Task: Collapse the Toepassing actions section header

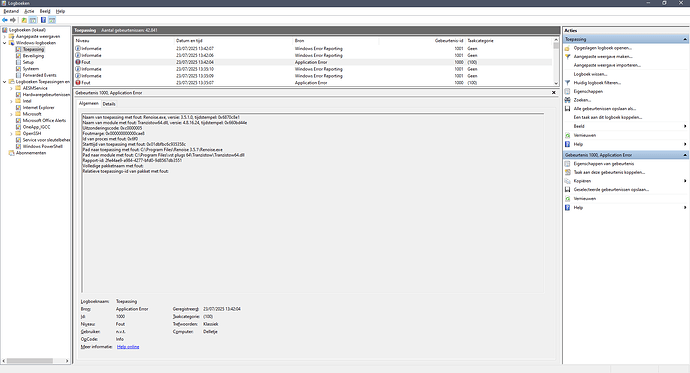Action: coord(685,39)
